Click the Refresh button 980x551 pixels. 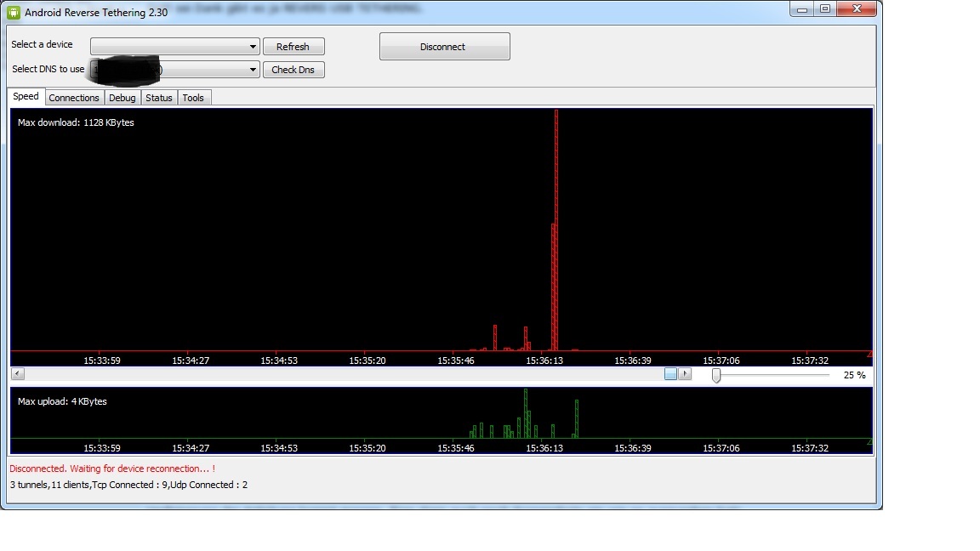tap(293, 47)
